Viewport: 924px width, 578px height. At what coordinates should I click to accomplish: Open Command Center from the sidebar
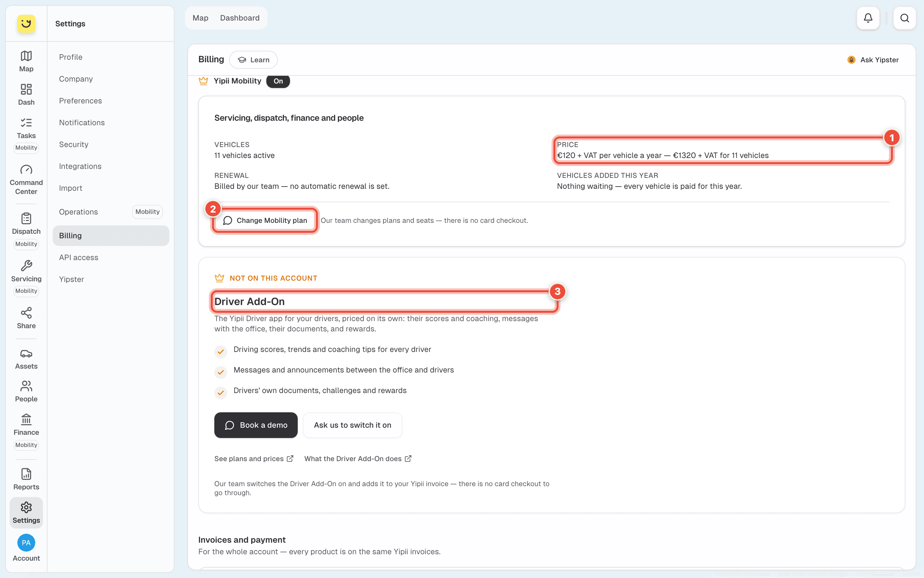click(x=26, y=180)
